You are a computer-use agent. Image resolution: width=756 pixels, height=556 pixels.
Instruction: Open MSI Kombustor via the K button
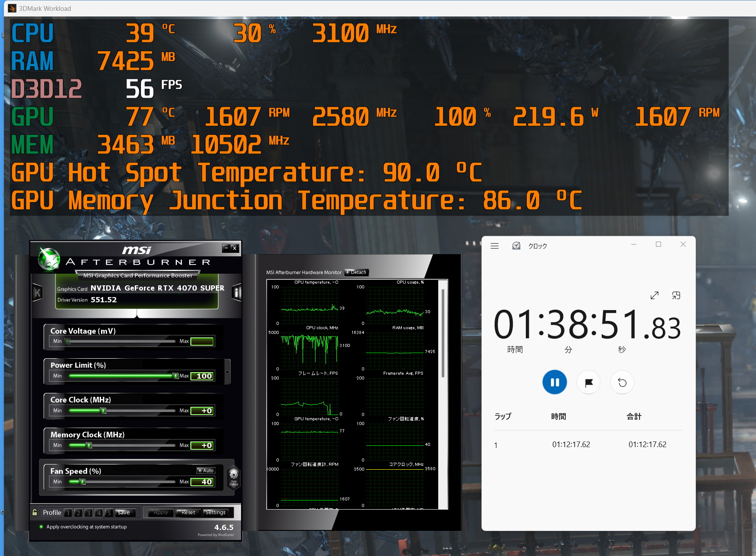point(38,293)
